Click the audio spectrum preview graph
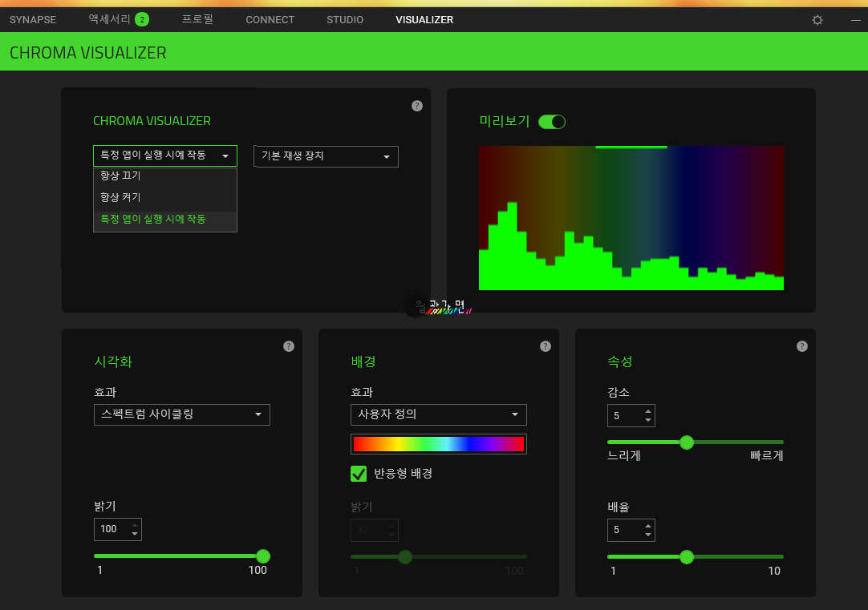This screenshot has width=868, height=610. tap(631, 218)
